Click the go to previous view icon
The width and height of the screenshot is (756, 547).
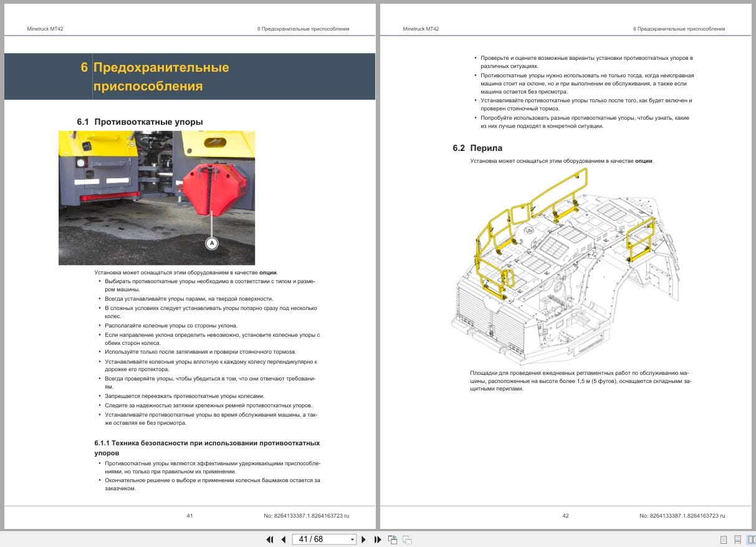pyautogui.click(x=393, y=540)
